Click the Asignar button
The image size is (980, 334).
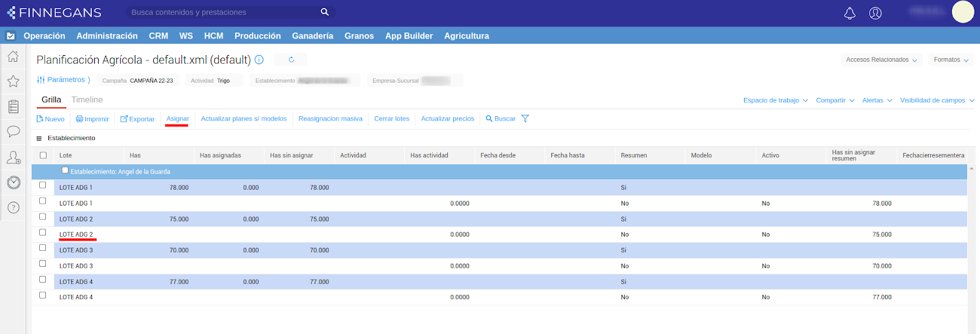(178, 119)
